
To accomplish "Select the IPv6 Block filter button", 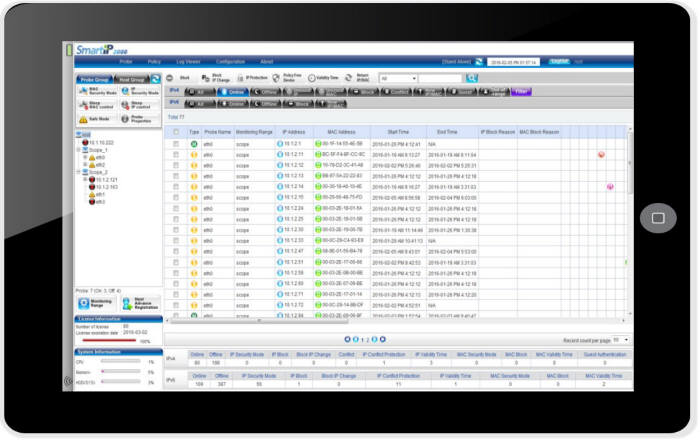I will coord(298,104).
